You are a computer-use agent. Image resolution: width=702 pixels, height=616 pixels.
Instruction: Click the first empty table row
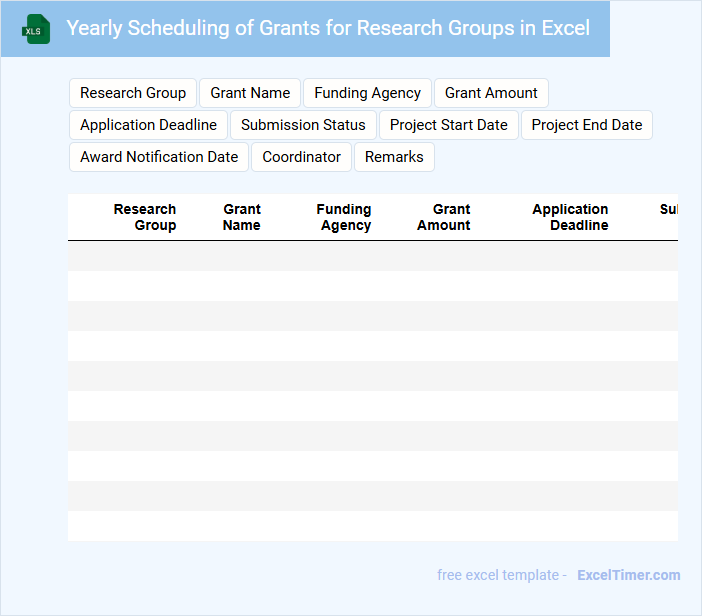tap(372, 256)
